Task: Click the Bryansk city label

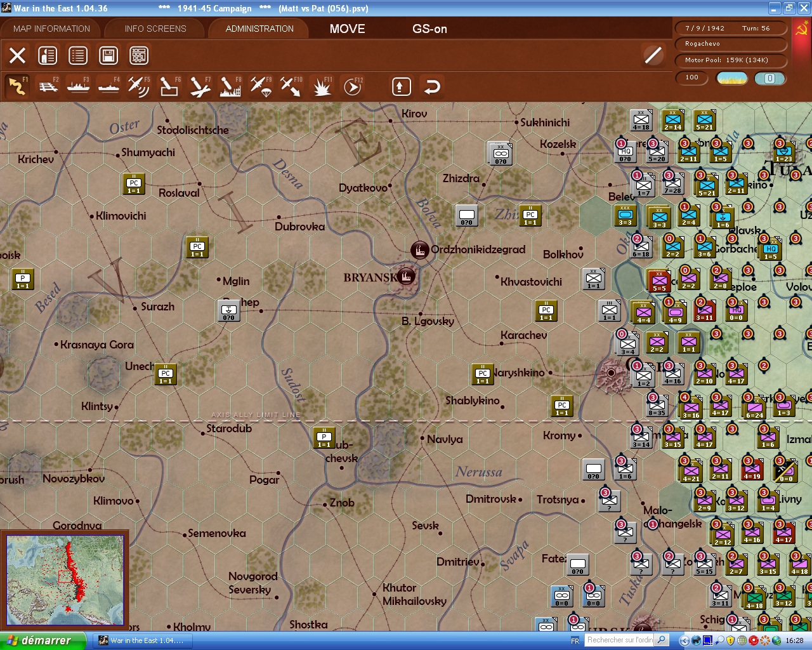Action: point(370,277)
